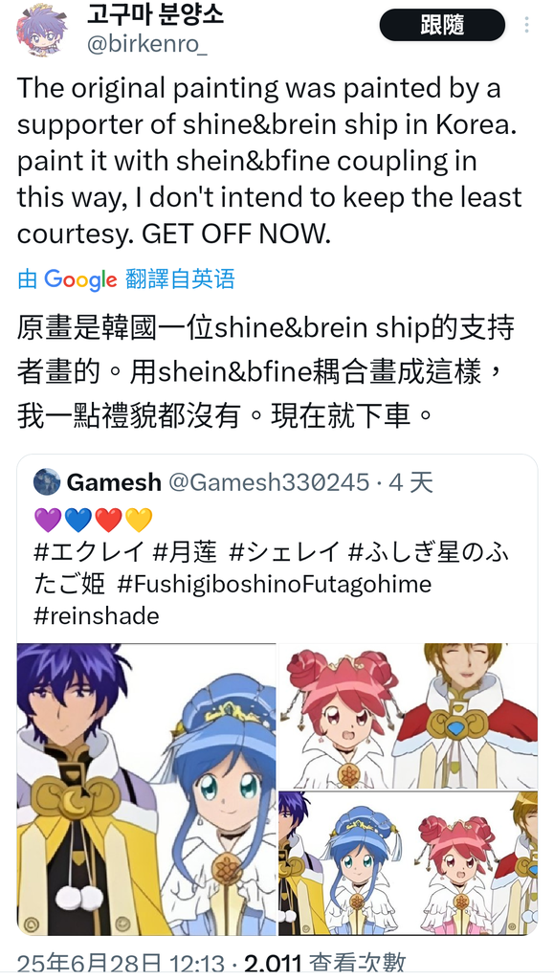
Task: Open the #FushigiboshinoFutagohime hashtag
Action: coord(275,585)
